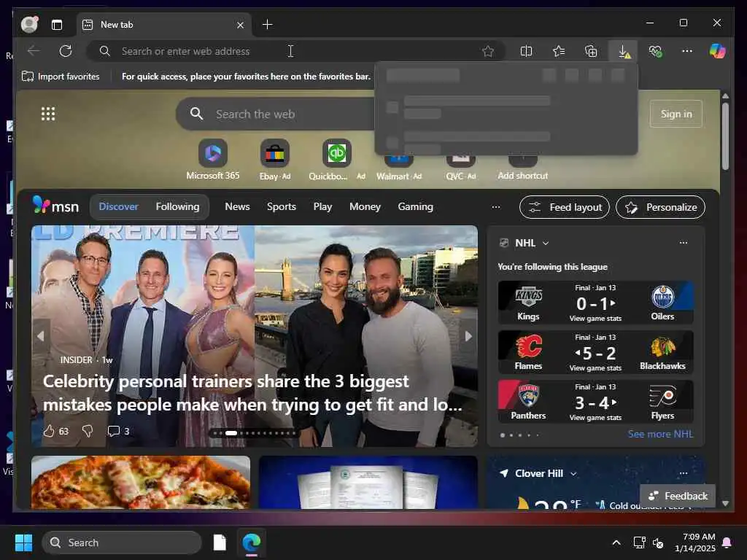View Kings vs Oilers game stats
The height and width of the screenshot is (560, 747).
[595, 318]
